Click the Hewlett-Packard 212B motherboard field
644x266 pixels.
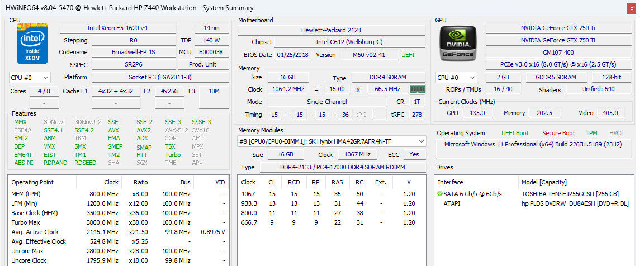(331, 30)
